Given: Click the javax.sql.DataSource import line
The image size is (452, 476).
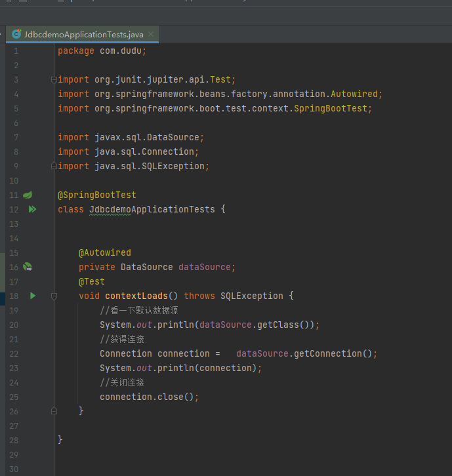Looking at the screenshot, I should pos(131,137).
